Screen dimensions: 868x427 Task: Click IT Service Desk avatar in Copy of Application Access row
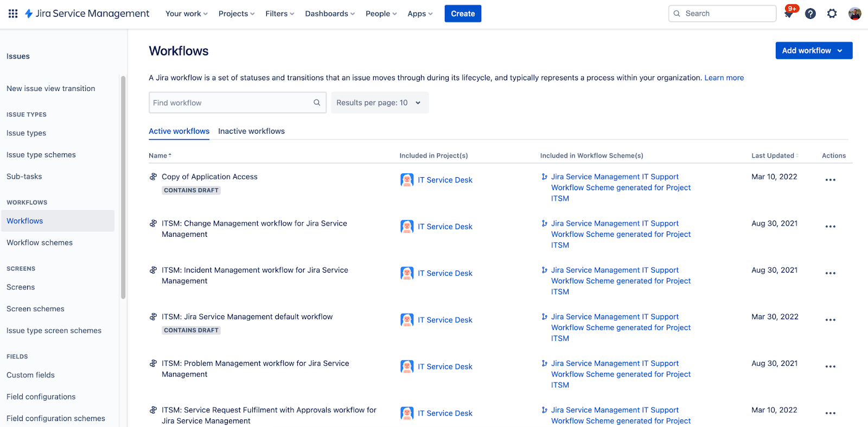click(x=407, y=180)
